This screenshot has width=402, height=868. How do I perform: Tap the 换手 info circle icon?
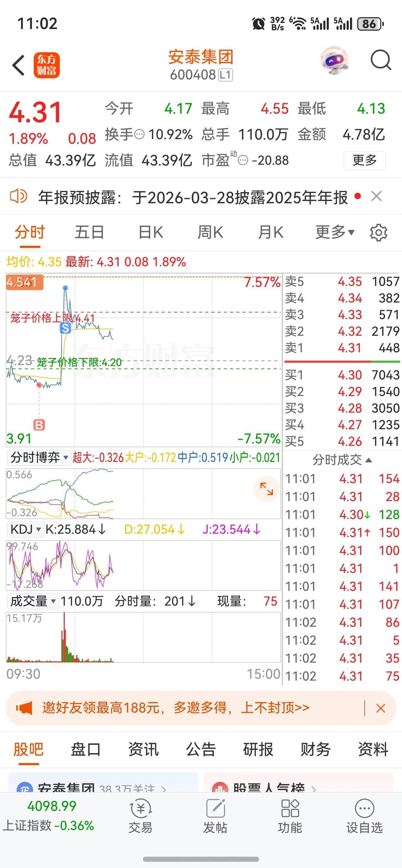(x=139, y=134)
